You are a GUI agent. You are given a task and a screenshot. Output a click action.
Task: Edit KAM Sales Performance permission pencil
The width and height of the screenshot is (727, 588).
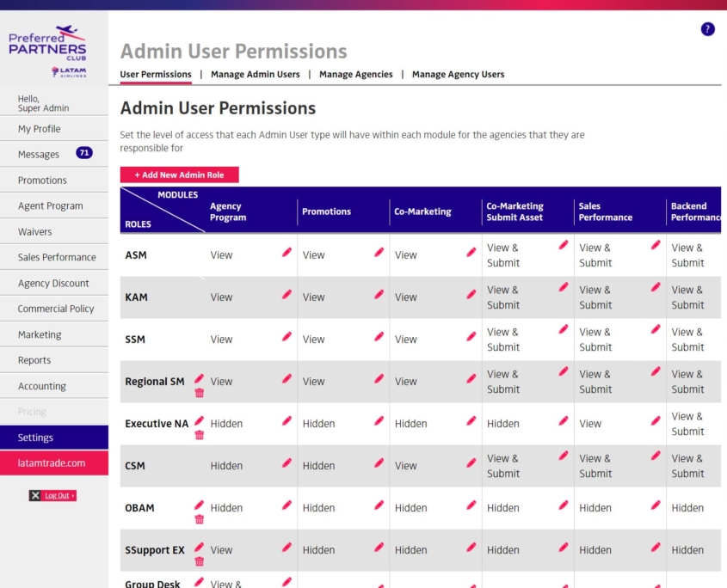click(656, 287)
